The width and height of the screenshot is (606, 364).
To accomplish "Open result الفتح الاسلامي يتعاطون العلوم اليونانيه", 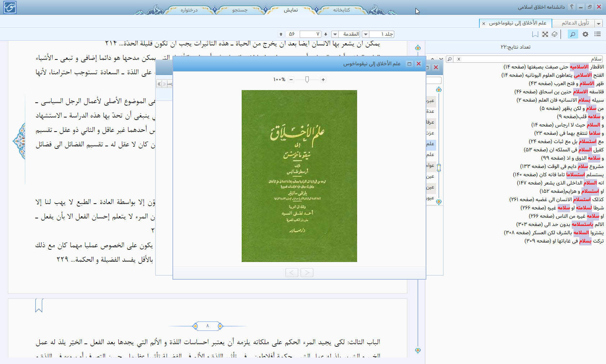I will click(x=552, y=75).
